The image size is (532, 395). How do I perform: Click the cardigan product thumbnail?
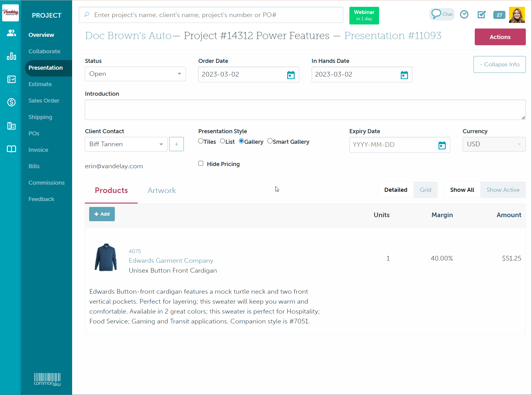(x=106, y=257)
